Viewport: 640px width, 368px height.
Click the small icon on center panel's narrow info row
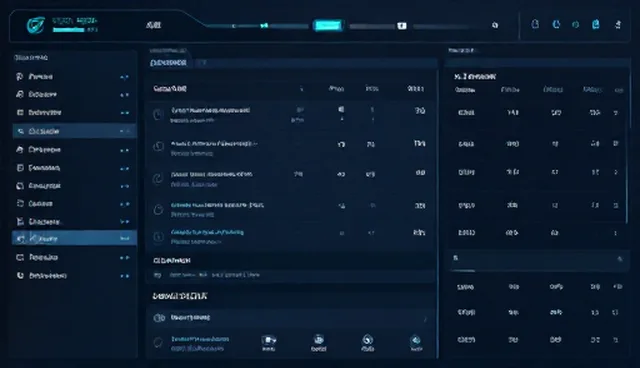pos(157,275)
